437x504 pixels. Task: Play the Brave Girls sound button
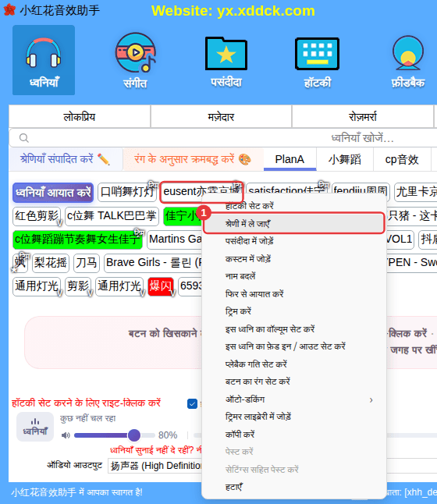click(x=153, y=263)
